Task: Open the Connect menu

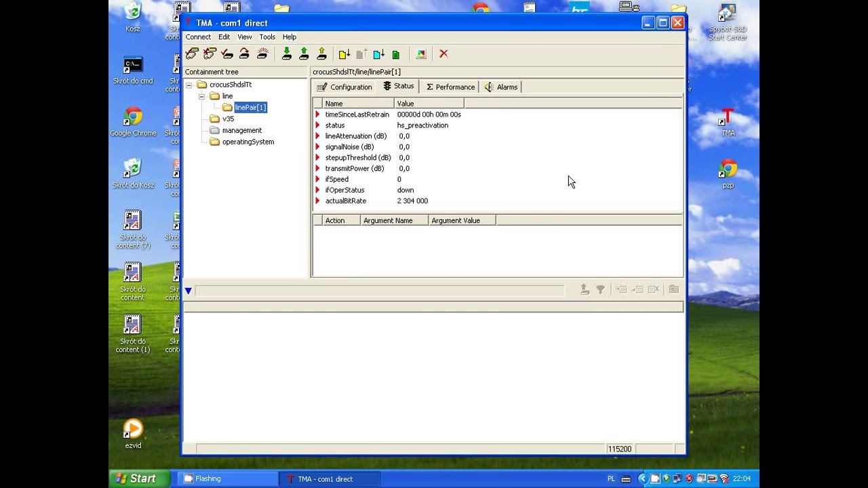Action: point(198,37)
